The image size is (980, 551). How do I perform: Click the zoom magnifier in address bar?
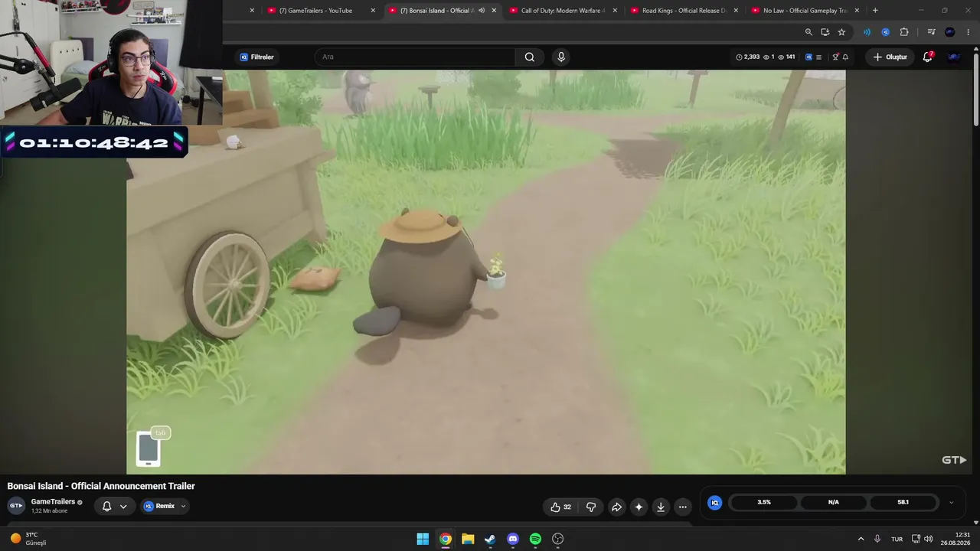click(x=808, y=32)
